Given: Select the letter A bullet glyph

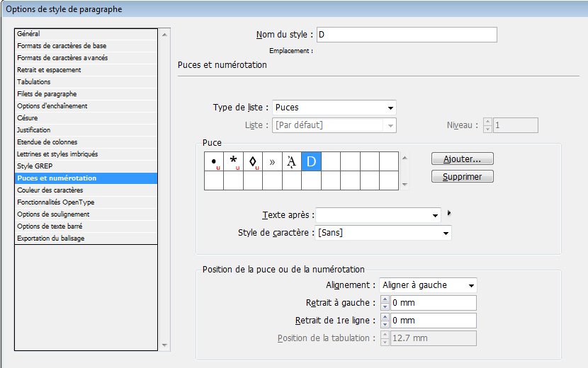Looking at the screenshot, I should [292, 162].
